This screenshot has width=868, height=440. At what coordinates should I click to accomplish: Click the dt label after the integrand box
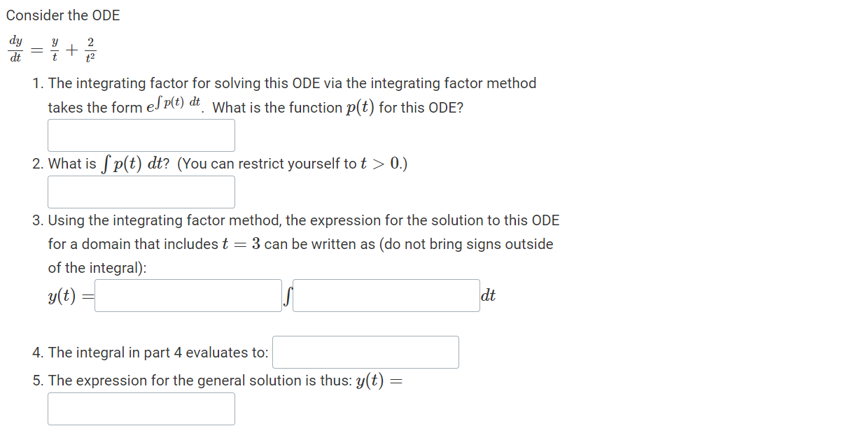point(489,295)
